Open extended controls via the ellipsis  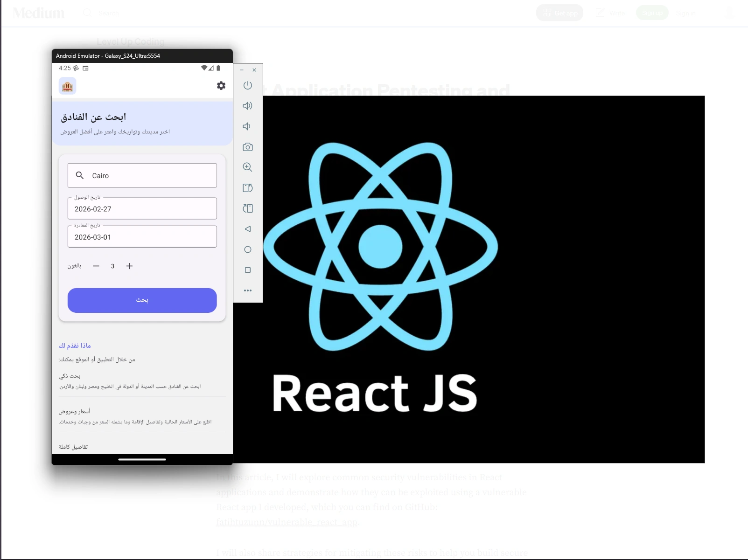pyautogui.click(x=248, y=290)
